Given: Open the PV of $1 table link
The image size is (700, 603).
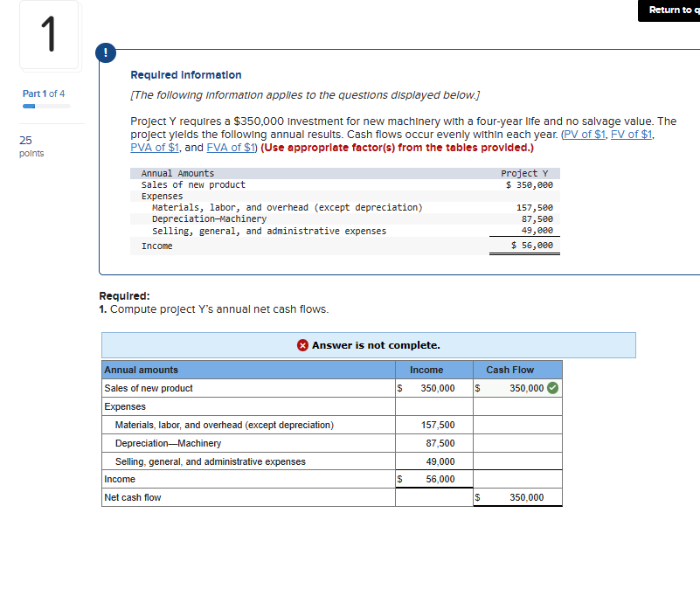Looking at the screenshot, I should 584,135.
